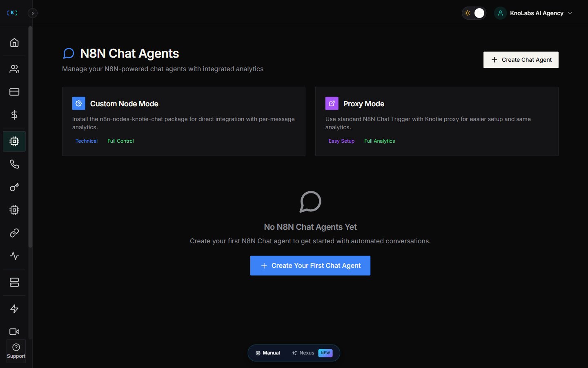Click the Full Control tag
588x368 pixels.
(x=120, y=141)
